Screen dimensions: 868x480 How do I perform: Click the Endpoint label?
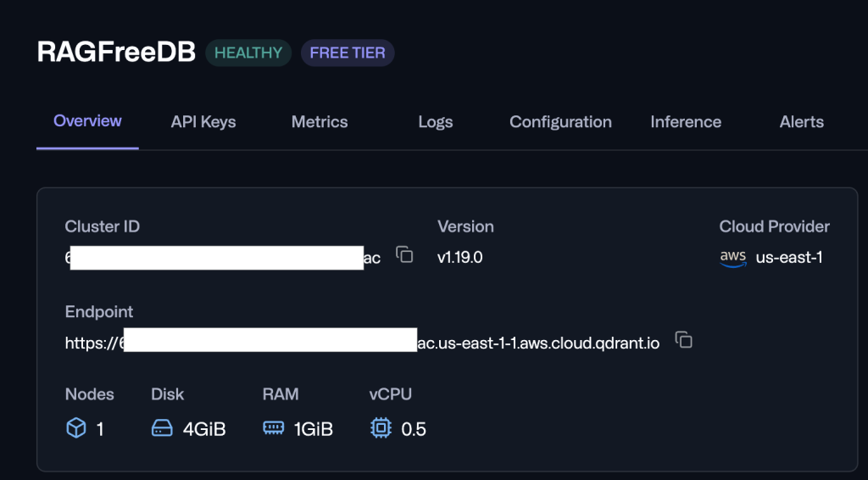99,312
